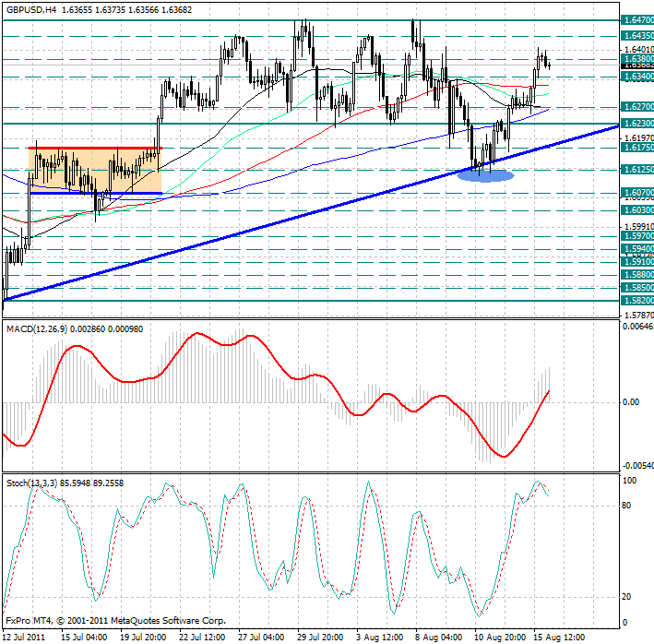654x644 pixels.
Task: Click the 29 Jul 20:00 time label
Action: point(318,637)
